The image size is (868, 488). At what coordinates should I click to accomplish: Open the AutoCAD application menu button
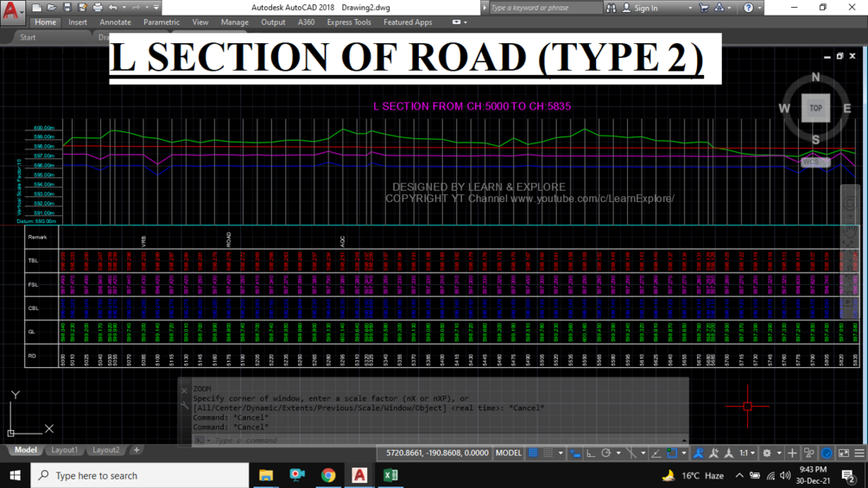click(12, 11)
